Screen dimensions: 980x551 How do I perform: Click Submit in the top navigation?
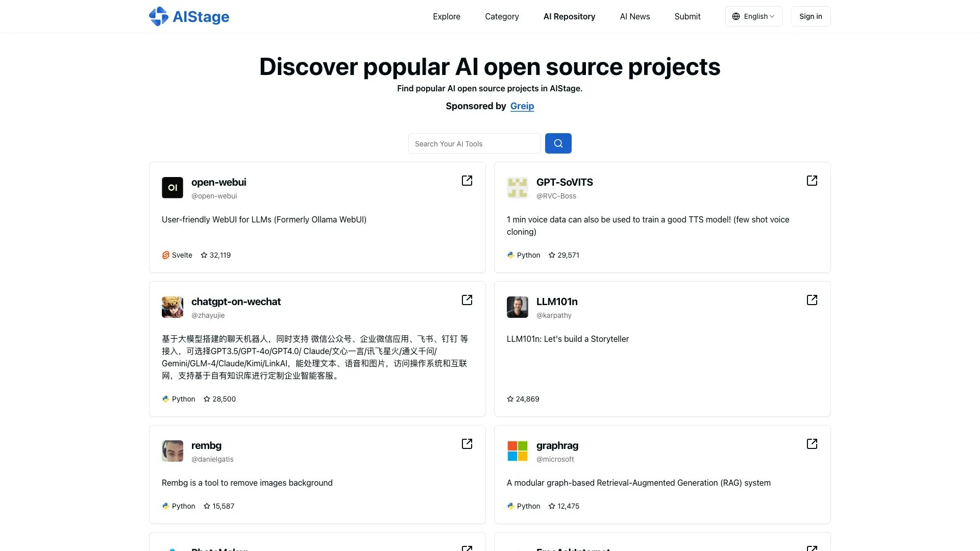point(687,16)
